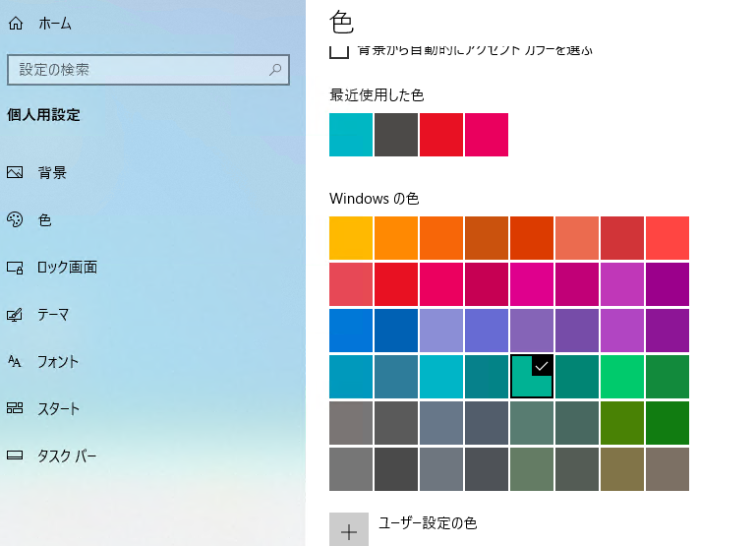
Task: Click the Themes brush icon
Action: pos(15,315)
